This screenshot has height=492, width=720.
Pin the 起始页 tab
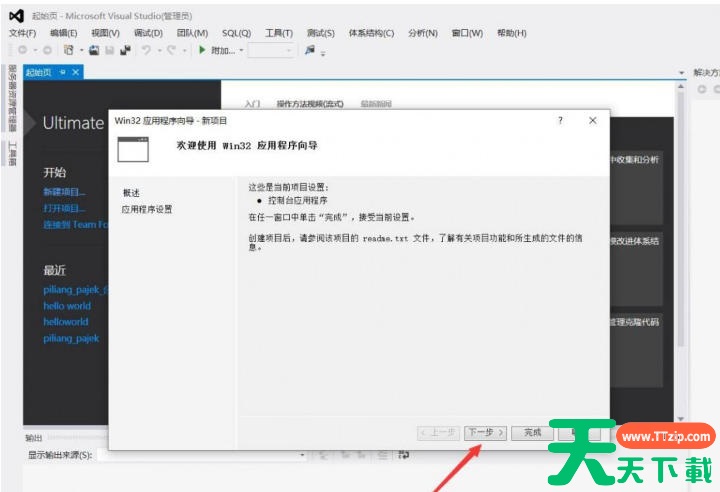(62, 72)
